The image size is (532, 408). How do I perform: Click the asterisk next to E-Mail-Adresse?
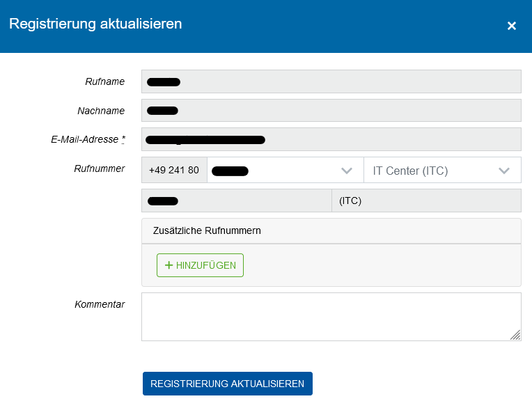pyautogui.click(x=123, y=139)
